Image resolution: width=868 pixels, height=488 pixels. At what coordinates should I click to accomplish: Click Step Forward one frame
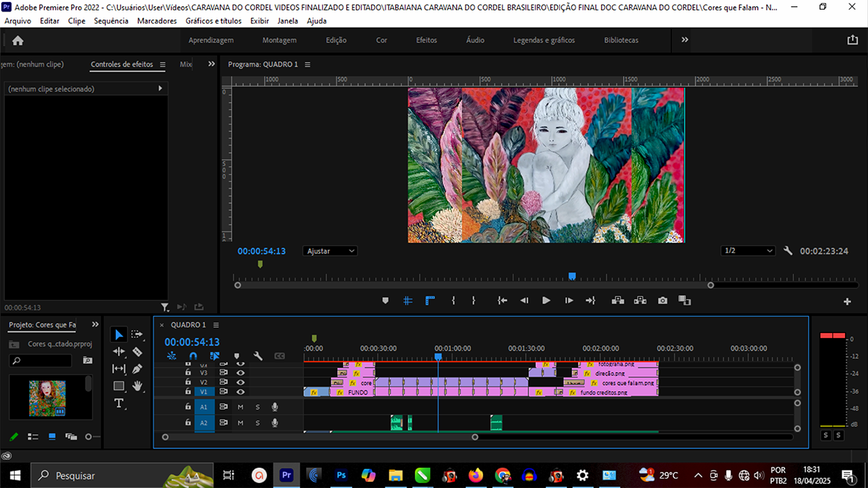tap(569, 300)
